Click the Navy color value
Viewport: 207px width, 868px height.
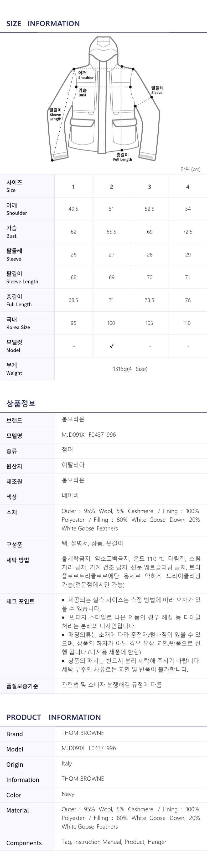[x=68, y=794]
